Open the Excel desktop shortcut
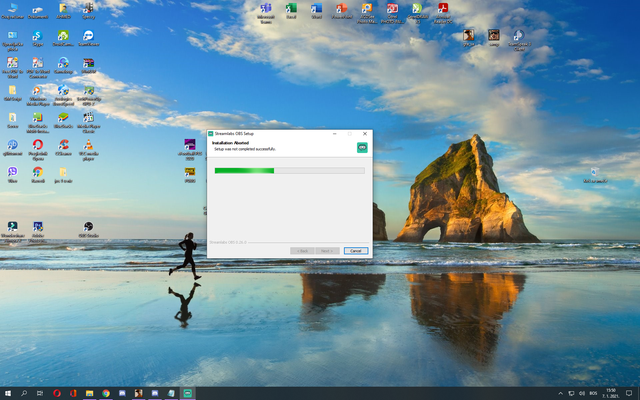Image resolution: width=640 pixels, height=400 pixels. (291, 11)
